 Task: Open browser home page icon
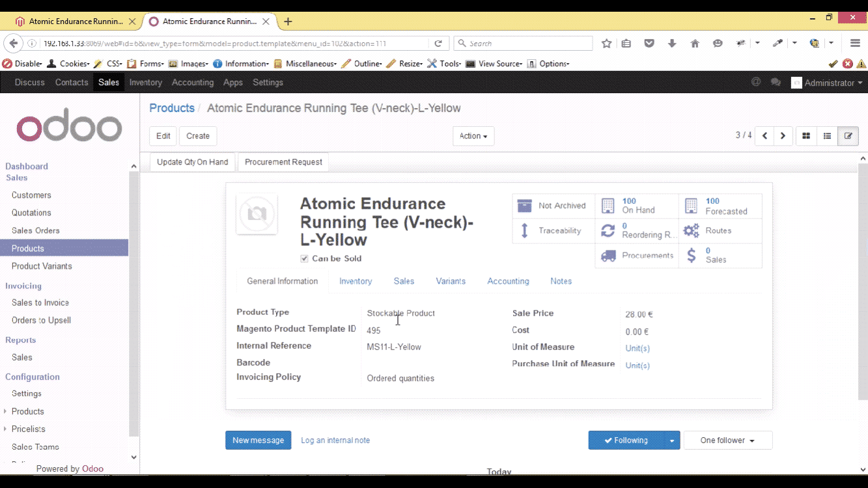695,44
